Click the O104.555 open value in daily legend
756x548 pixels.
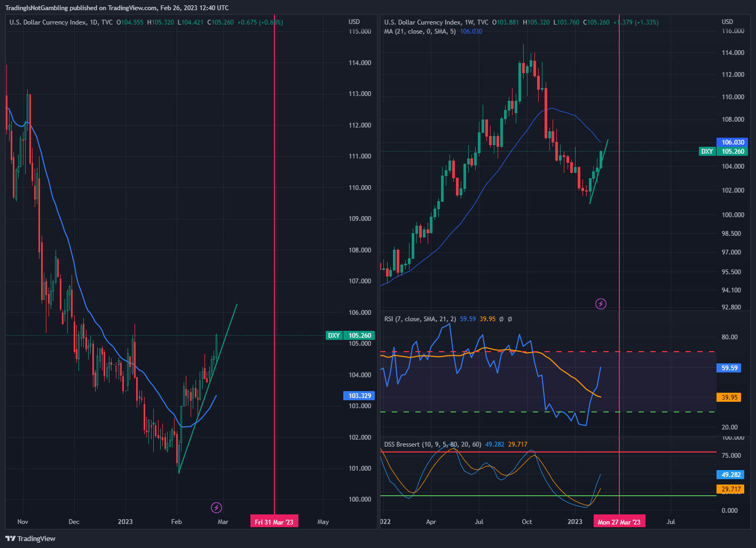tap(131, 22)
